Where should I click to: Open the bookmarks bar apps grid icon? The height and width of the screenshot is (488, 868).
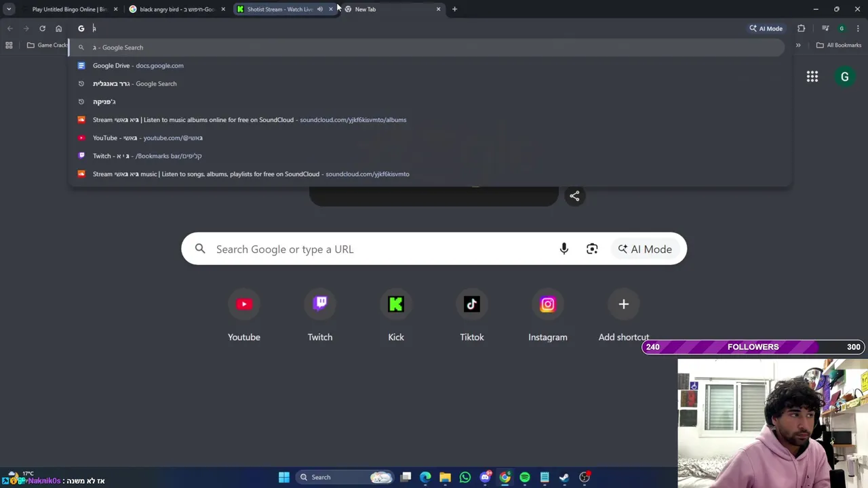coord(9,45)
